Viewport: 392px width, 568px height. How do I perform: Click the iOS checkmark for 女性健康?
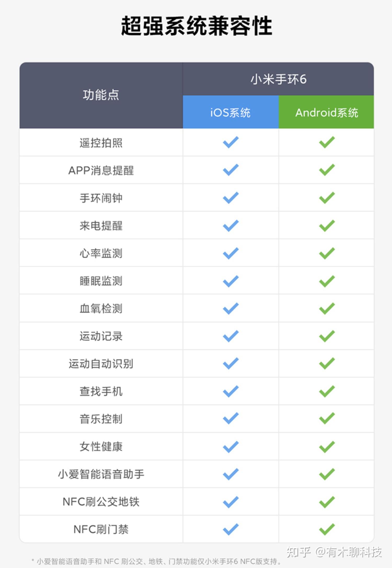coord(231,447)
